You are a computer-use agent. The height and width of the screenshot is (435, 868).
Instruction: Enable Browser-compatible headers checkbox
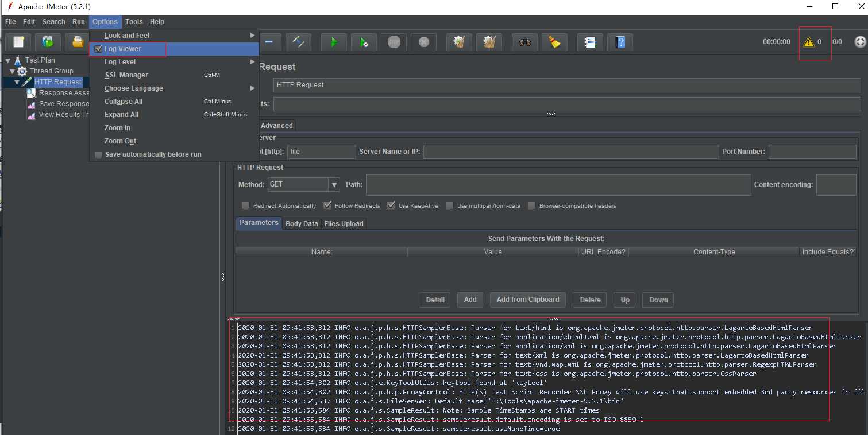point(532,205)
